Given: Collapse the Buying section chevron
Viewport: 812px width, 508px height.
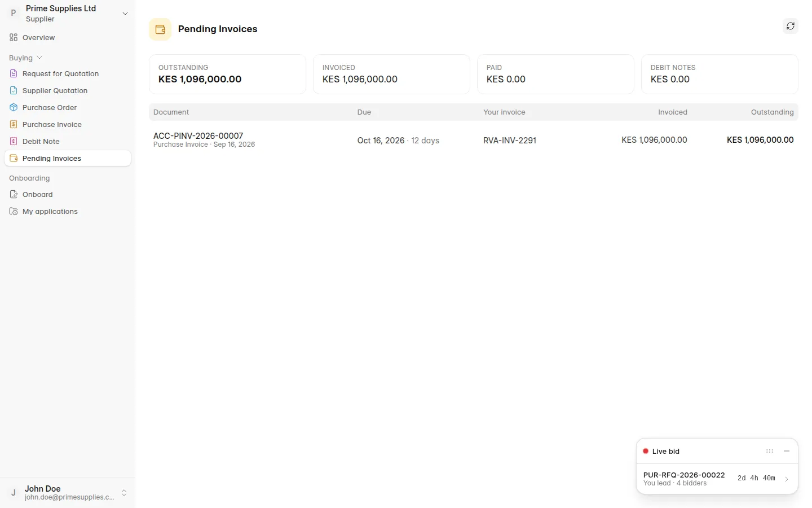Looking at the screenshot, I should coord(39,58).
